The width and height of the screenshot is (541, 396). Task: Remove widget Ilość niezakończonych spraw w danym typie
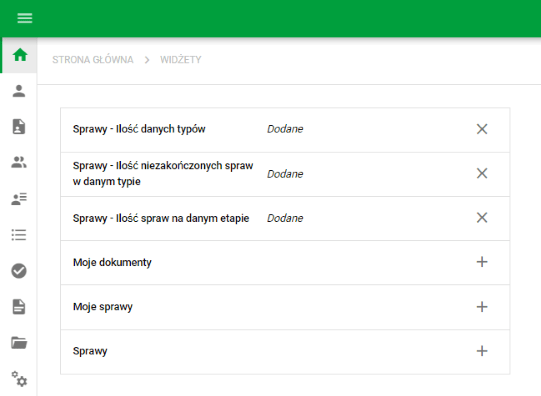pyautogui.click(x=482, y=173)
